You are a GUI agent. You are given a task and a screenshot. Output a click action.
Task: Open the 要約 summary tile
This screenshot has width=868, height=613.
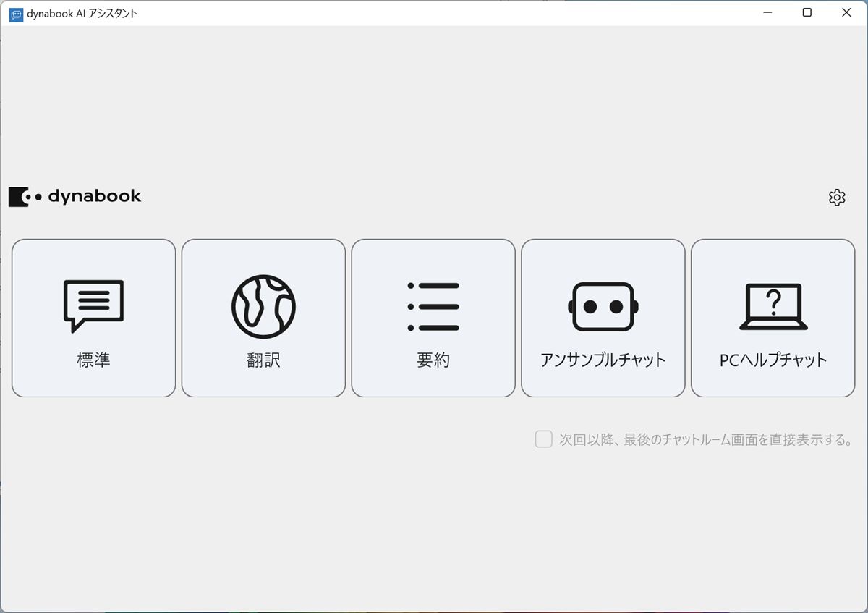[x=433, y=318]
